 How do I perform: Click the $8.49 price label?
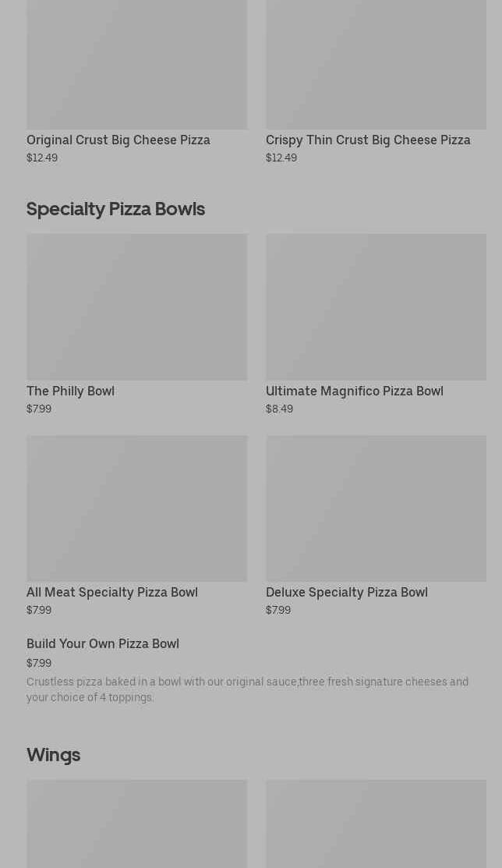pos(279,409)
